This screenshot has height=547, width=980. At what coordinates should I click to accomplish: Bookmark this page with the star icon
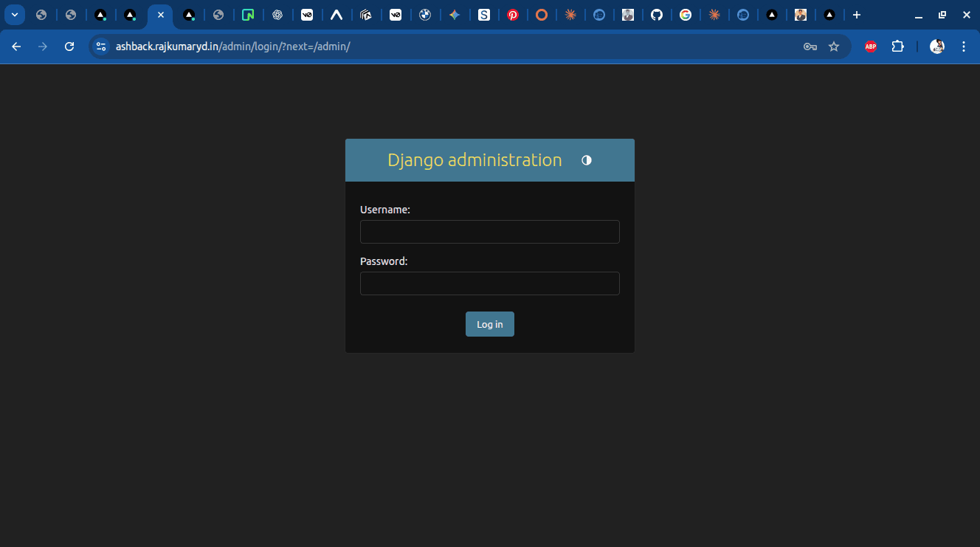coord(834,47)
